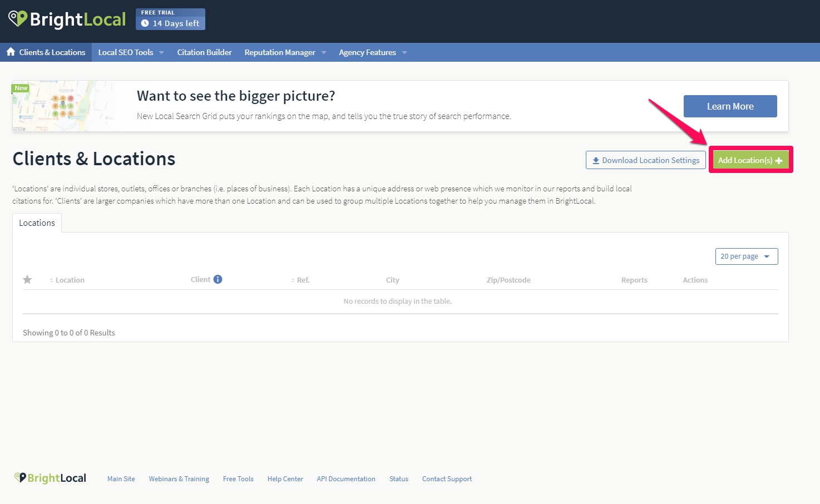Click the Location column sort arrows
This screenshot has width=820, height=504.
(51, 280)
